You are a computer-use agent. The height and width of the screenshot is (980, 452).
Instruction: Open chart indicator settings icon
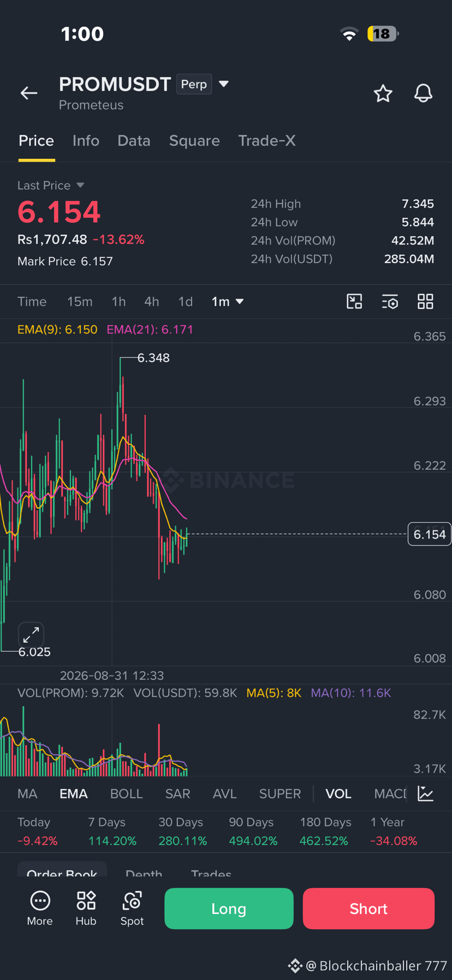[x=390, y=301]
